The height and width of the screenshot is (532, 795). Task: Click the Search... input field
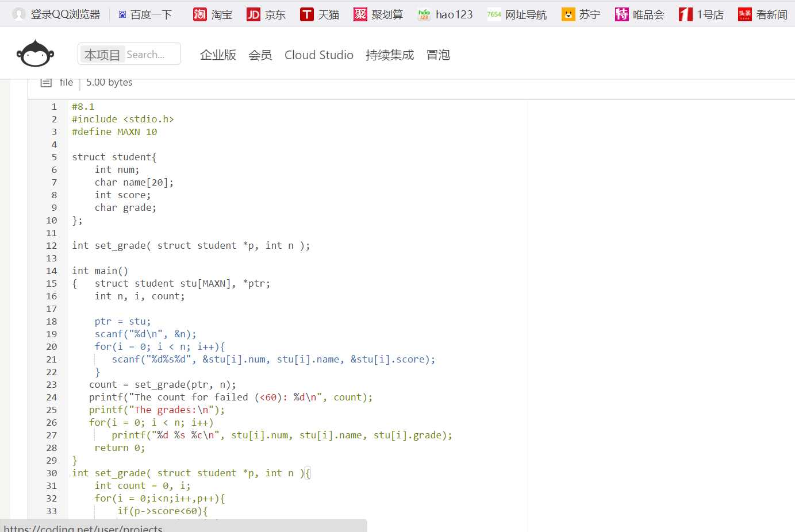tap(152, 54)
